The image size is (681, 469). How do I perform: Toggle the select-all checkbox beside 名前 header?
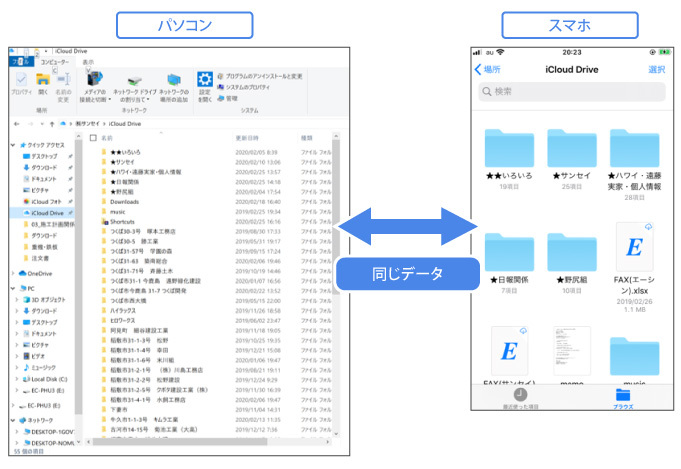point(93,137)
